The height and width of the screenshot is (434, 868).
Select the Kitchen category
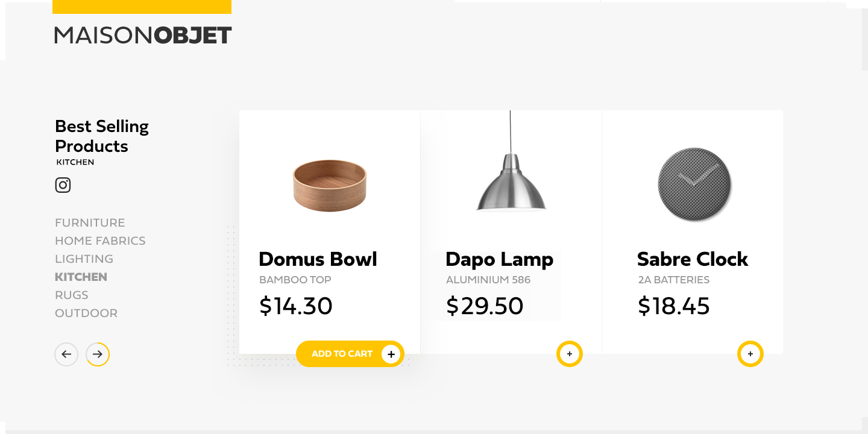tap(81, 277)
